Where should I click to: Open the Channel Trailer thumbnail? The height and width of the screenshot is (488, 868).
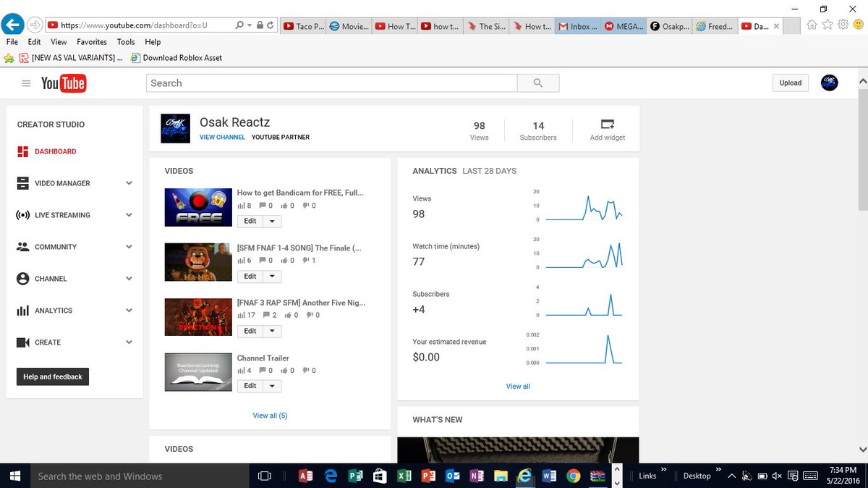click(198, 372)
